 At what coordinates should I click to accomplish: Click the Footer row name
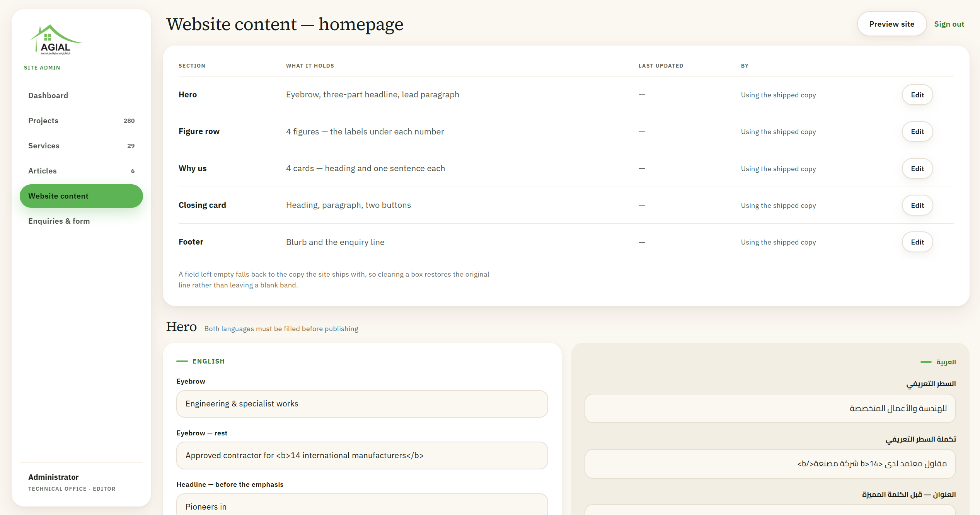pos(191,242)
